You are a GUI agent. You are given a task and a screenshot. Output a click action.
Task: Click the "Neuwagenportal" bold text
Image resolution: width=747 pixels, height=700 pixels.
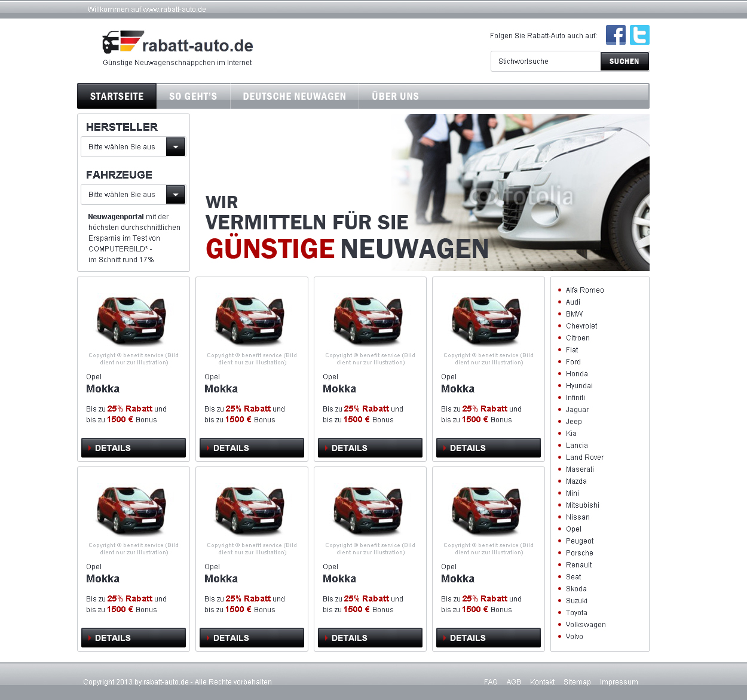[x=116, y=217]
